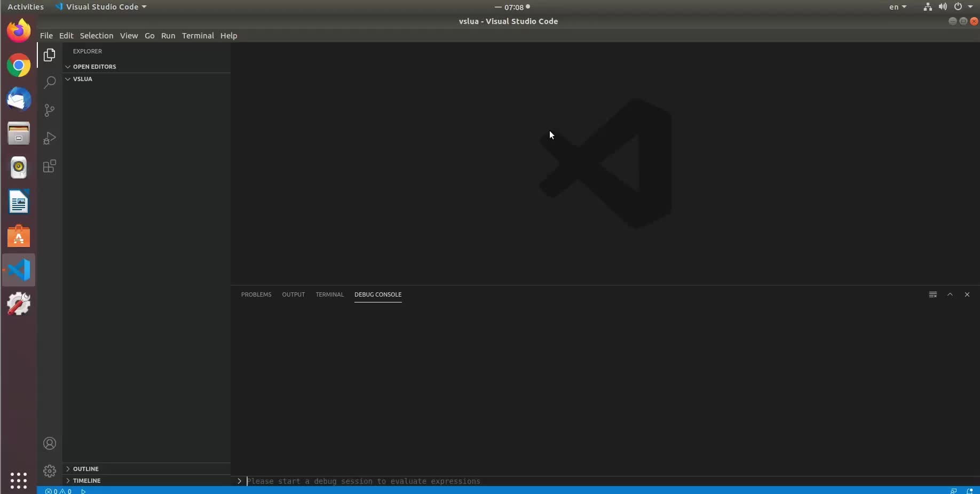The width and height of the screenshot is (980, 494).
Task: Launch Firefox from the dock
Action: (19, 30)
